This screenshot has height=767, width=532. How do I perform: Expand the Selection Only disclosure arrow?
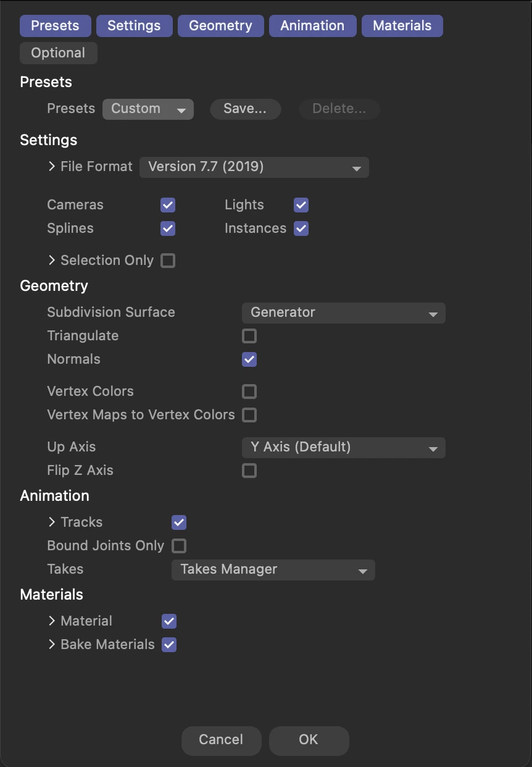point(52,261)
